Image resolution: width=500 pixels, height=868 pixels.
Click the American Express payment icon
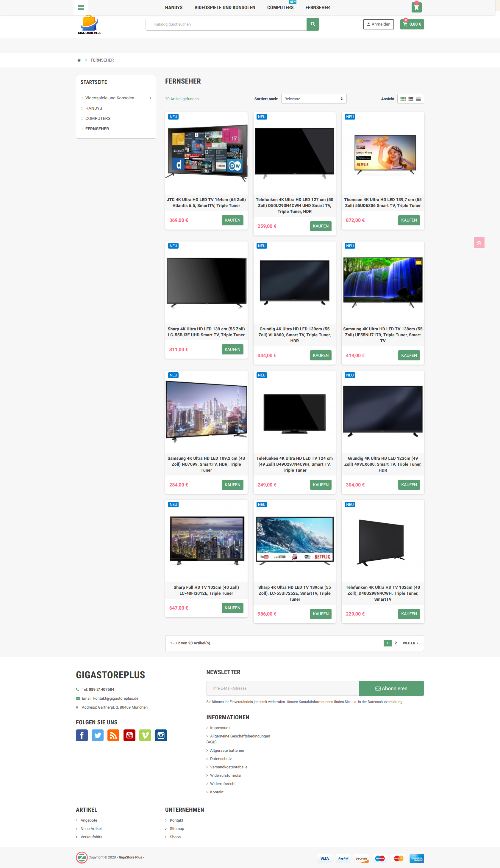417,858
